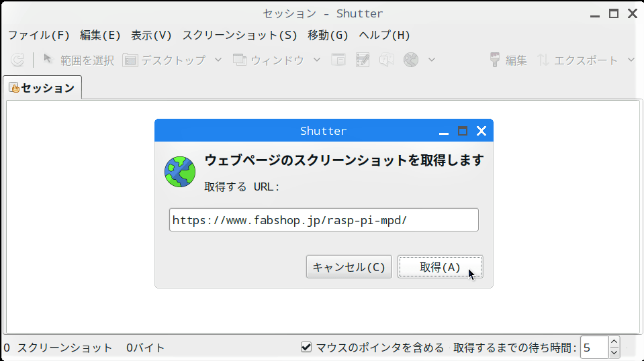The width and height of the screenshot is (644, 361).
Task: Click the 取得(A) button
Action: tap(441, 267)
